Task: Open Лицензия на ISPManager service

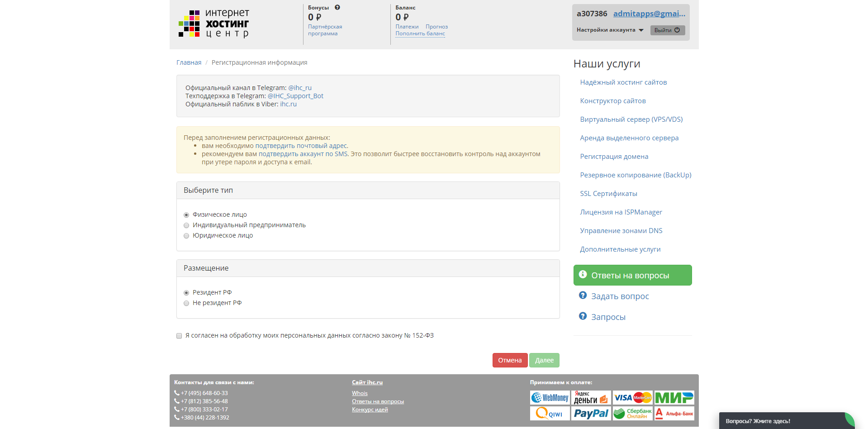Action: click(x=621, y=212)
